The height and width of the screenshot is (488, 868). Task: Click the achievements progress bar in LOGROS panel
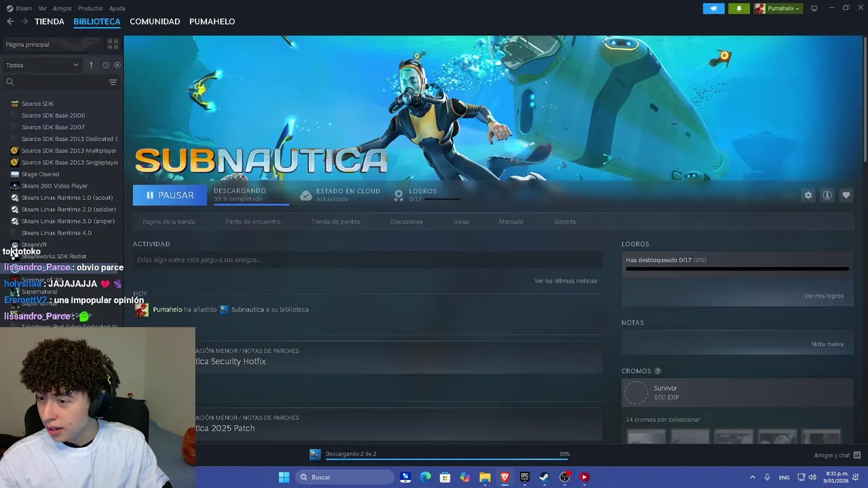pyautogui.click(x=737, y=269)
